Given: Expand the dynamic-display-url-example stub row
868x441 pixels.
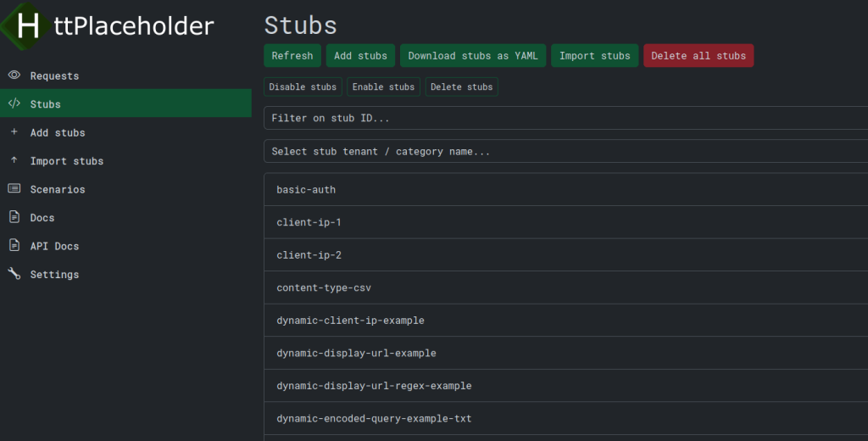Looking at the screenshot, I should point(565,353).
